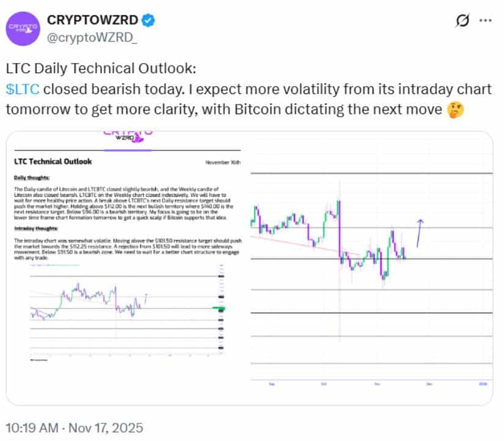
Task: Click the "LTC Daily Technical Outlook:" tweet text
Action: [101, 68]
